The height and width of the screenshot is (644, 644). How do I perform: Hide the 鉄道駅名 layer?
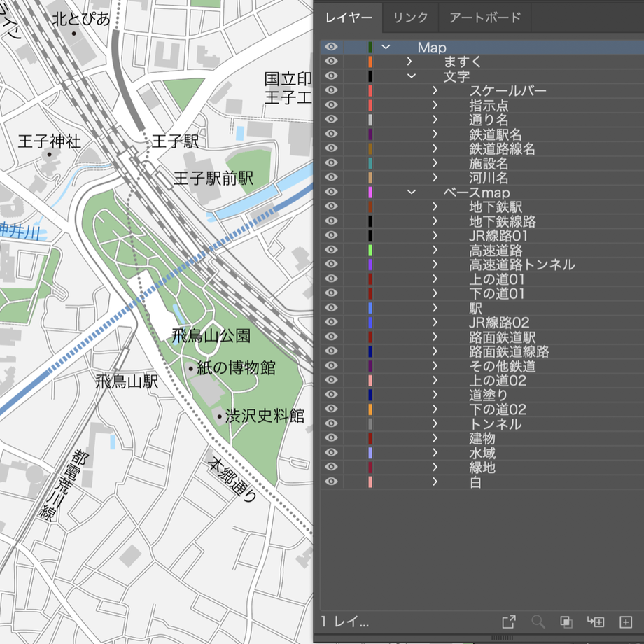click(331, 134)
